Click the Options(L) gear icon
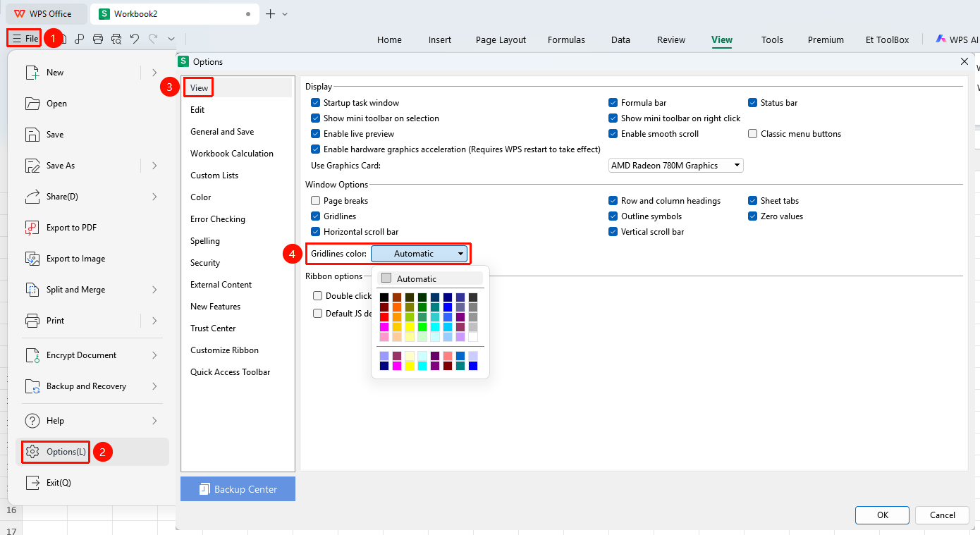The width and height of the screenshot is (980, 535). click(32, 451)
